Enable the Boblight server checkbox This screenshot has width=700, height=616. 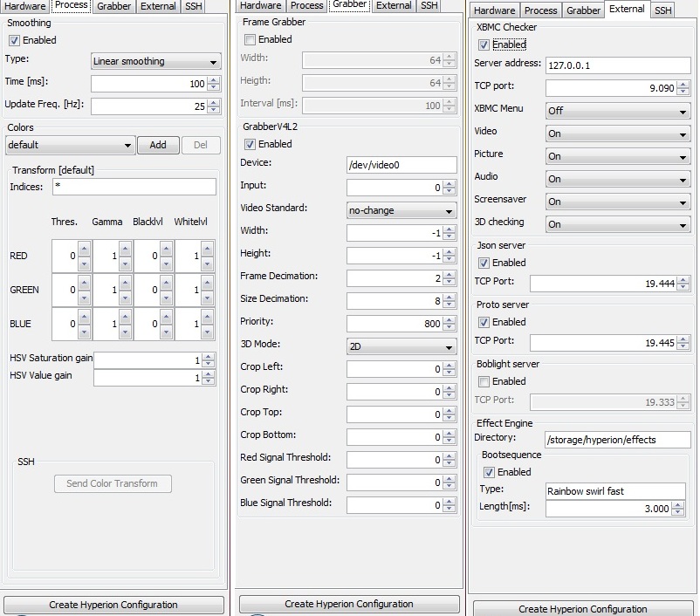coord(484,381)
